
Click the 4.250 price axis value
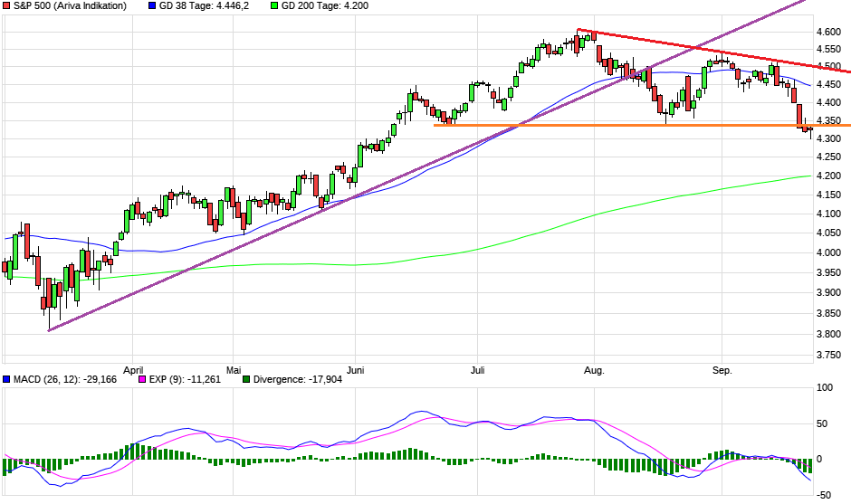[828, 157]
